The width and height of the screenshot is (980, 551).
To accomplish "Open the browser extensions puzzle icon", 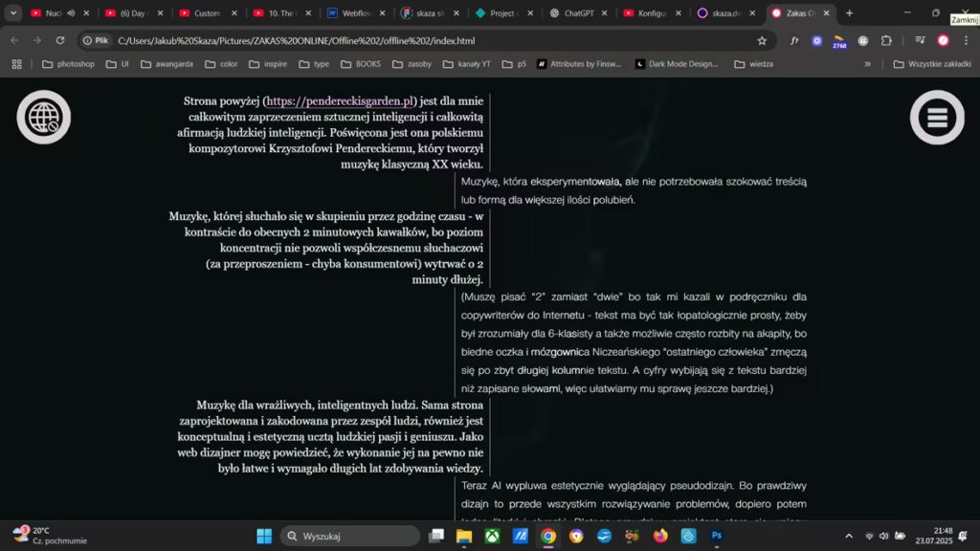I will pyautogui.click(x=886, y=41).
